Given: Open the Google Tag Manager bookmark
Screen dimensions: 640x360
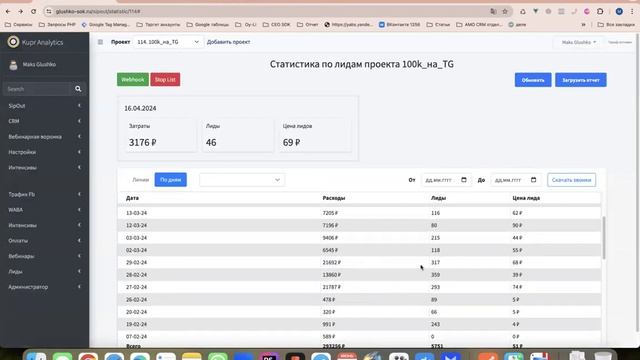Looking at the screenshot, I should [x=105, y=24].
